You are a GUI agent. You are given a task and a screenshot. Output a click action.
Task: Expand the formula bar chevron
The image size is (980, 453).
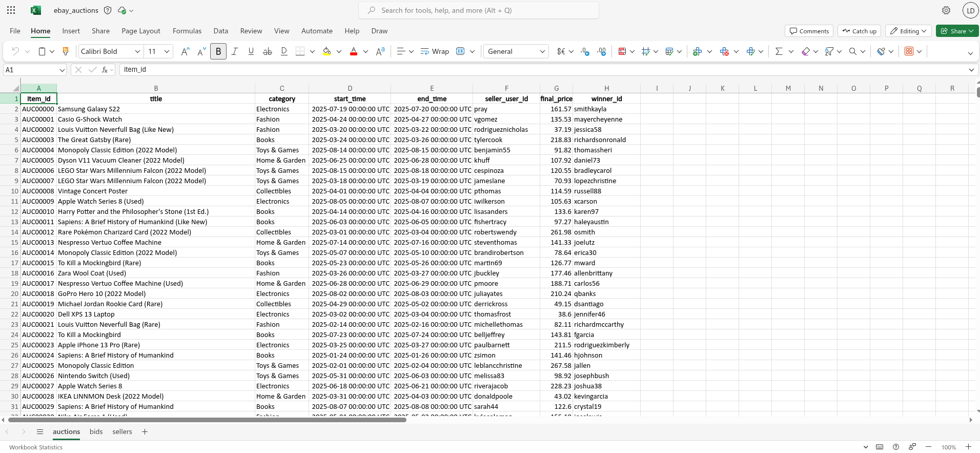(x=971, y=70)
